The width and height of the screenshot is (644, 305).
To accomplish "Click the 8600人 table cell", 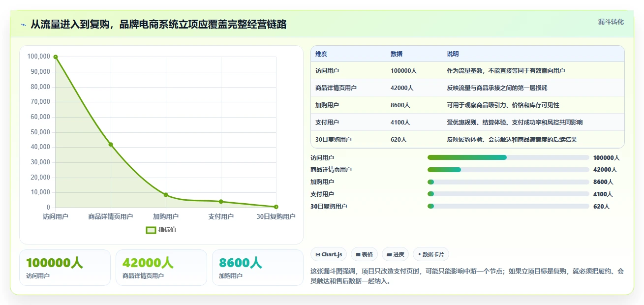I will pos(400,105).
